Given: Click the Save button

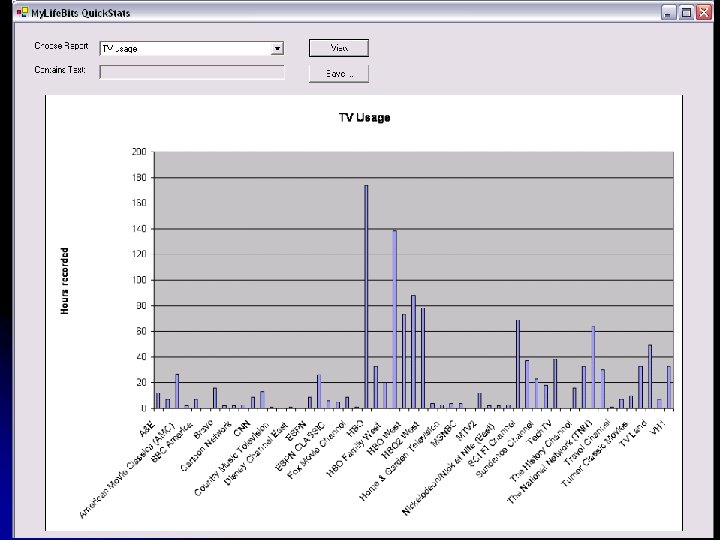Looking at the screenshot, I should [x=339, y=73].
